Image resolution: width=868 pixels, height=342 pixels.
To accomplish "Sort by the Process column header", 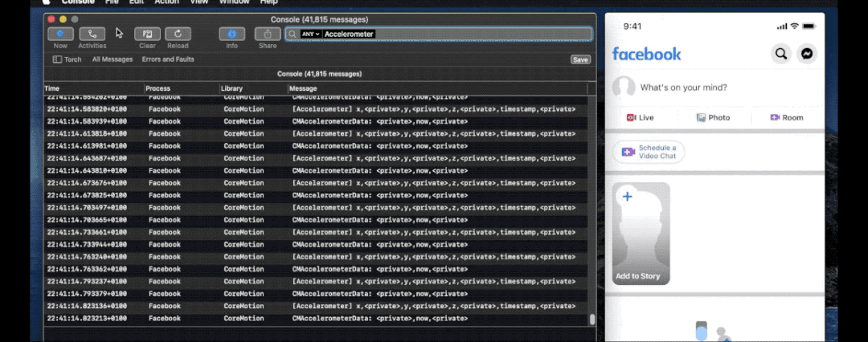I will (182, 88).
